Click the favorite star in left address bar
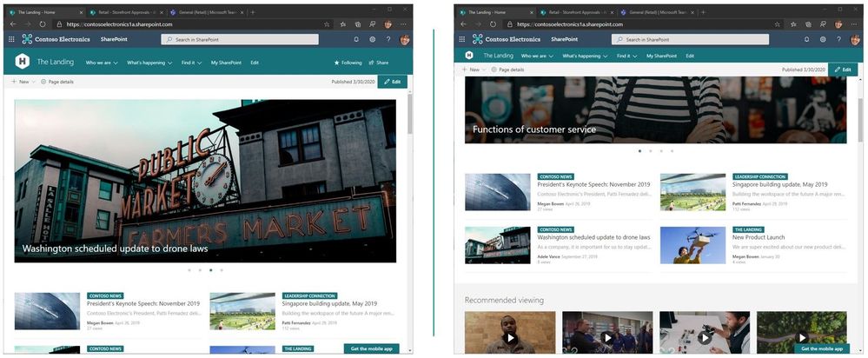Viewport: 868px width, 358px height. (x=327, y=24)
